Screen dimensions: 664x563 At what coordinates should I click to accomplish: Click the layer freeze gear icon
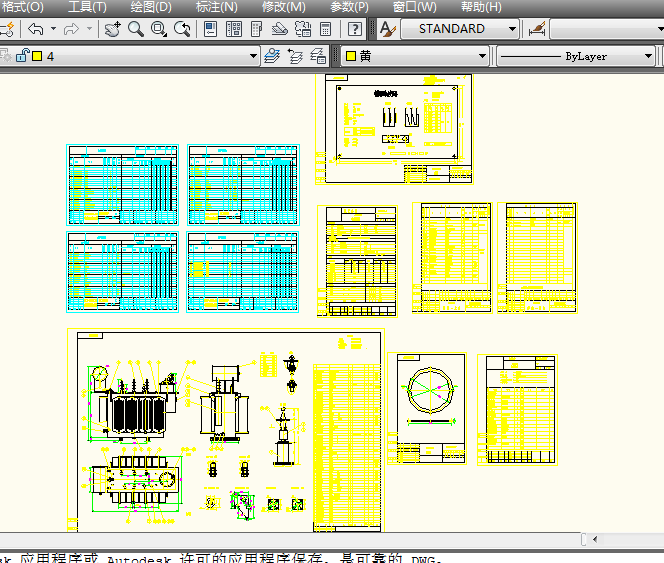tap(6, 55)
